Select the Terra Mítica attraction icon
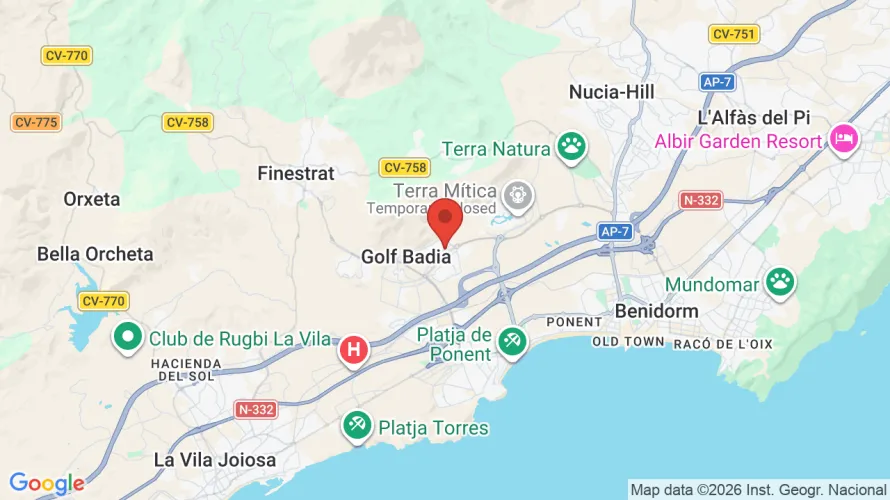 [x=518, y=197]
